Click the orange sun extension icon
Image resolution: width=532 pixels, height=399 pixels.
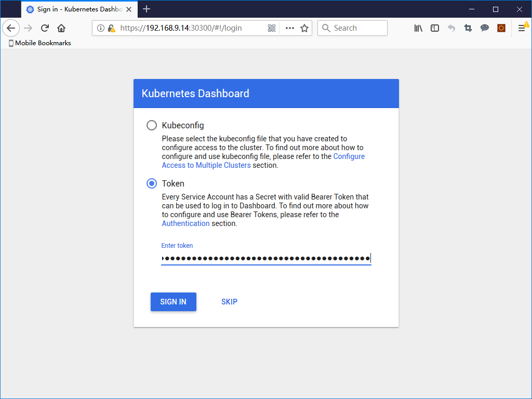(501, 28)
